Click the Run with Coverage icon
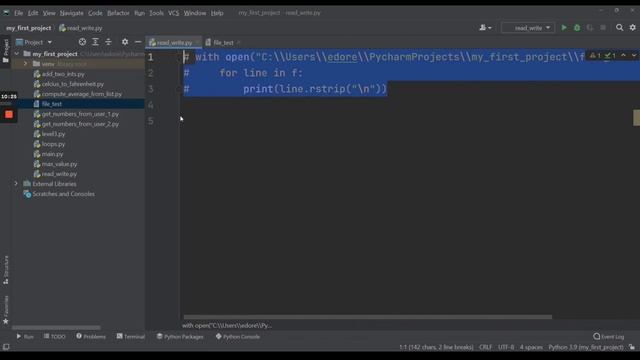 (x=590, y=28)
